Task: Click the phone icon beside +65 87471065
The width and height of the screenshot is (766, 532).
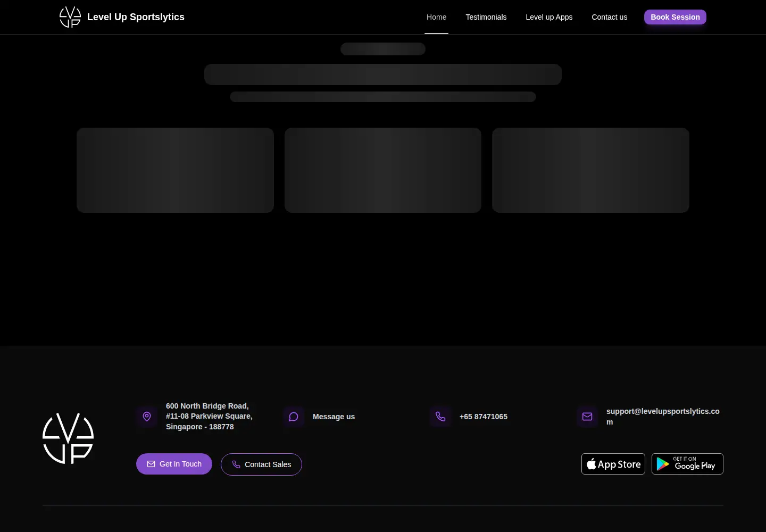Action: [440, 417]
